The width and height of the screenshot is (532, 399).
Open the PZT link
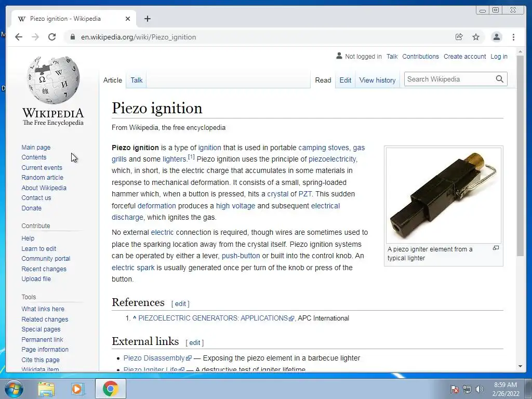pos(305,194)
